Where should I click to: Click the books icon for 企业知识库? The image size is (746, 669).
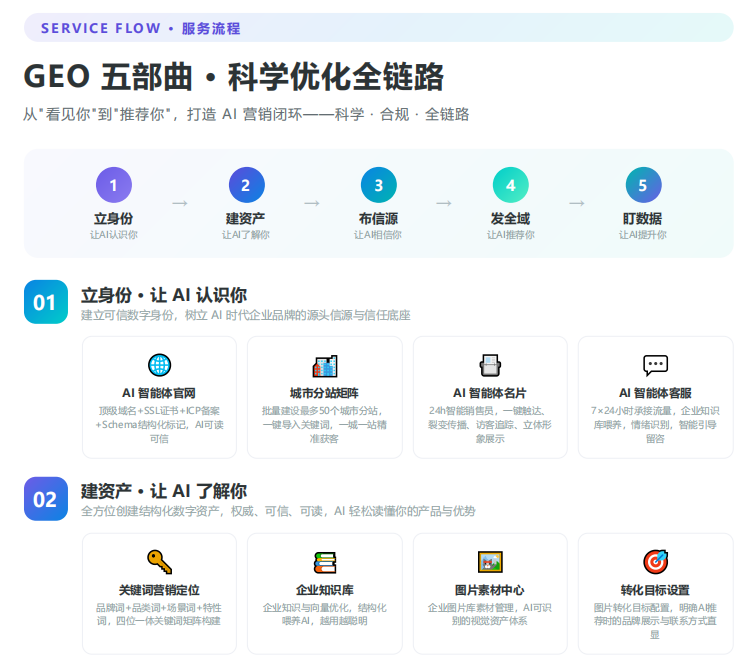tap(324, 562)
